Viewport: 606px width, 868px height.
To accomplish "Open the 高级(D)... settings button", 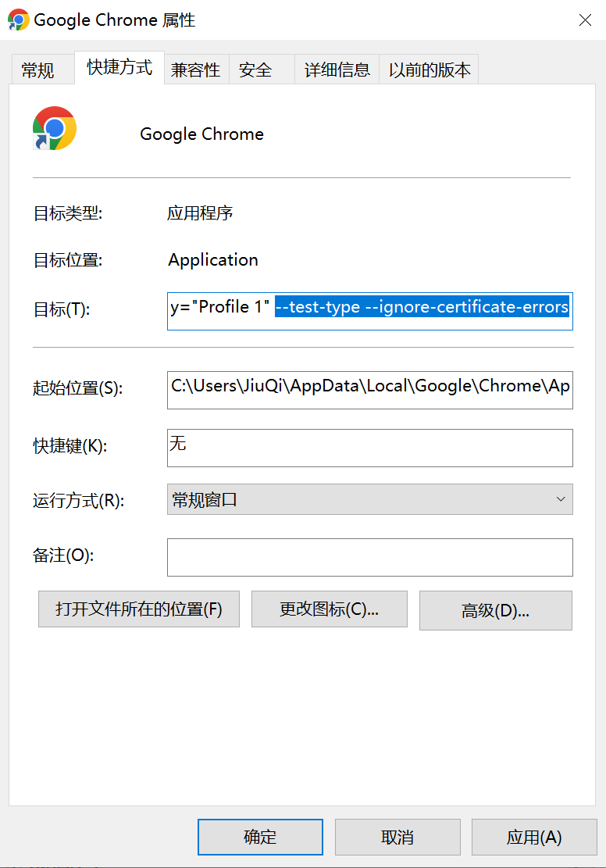I will [496, 611].
